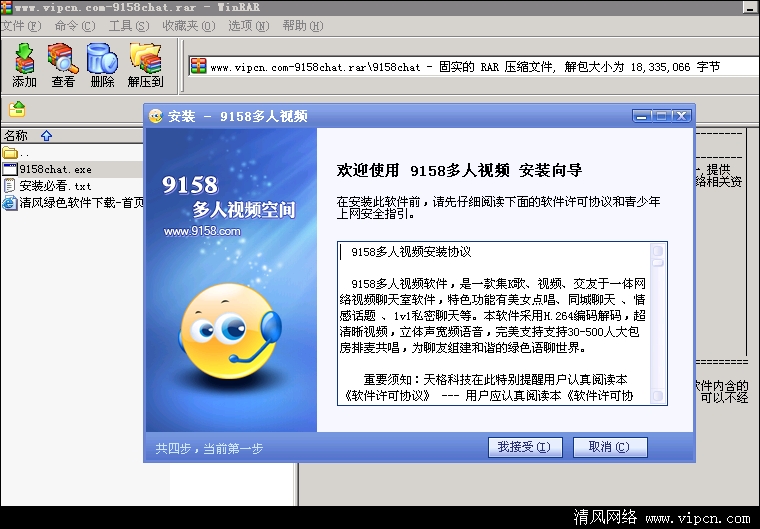Click the agreement scrollbar down arrow

click(658, 396)
